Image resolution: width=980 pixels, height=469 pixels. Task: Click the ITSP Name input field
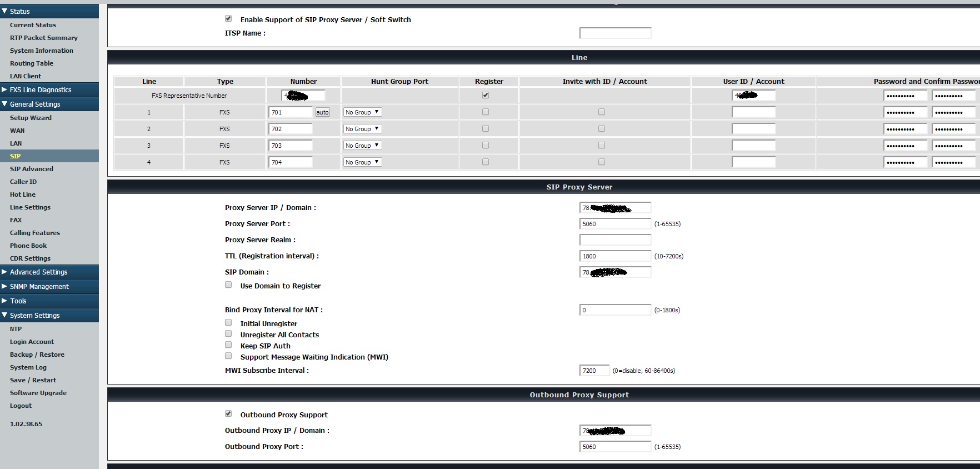[x=615, y=33]
